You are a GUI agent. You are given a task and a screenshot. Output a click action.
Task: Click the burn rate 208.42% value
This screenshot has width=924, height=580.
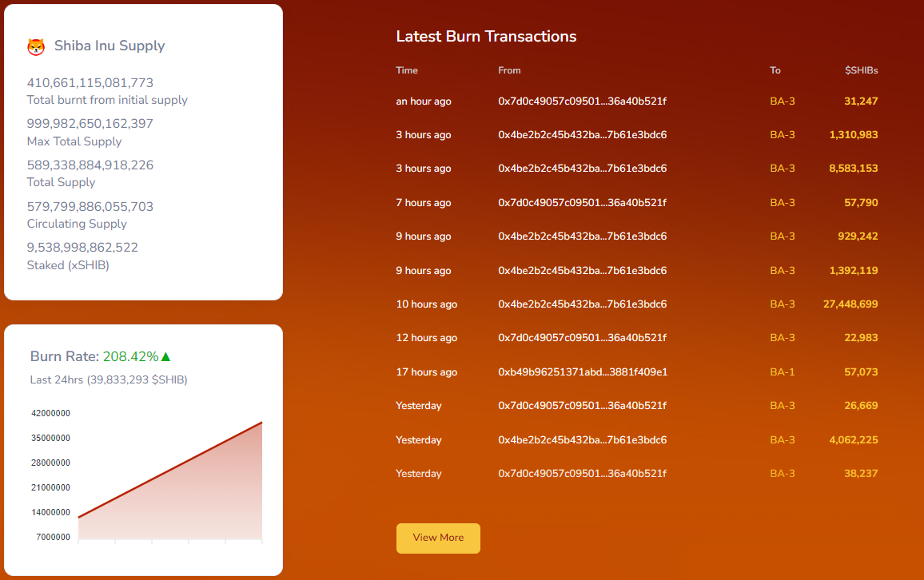[x=131, y=356]
